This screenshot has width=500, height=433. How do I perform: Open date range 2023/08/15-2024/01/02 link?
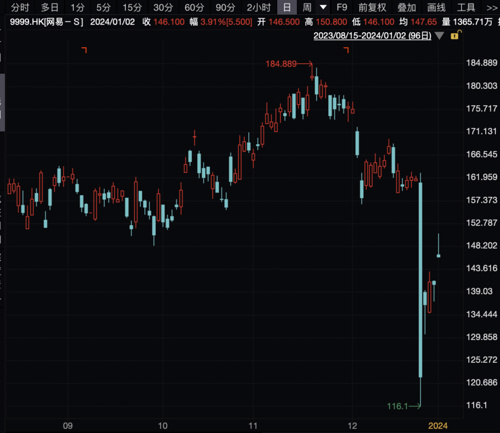pos(372,35)
